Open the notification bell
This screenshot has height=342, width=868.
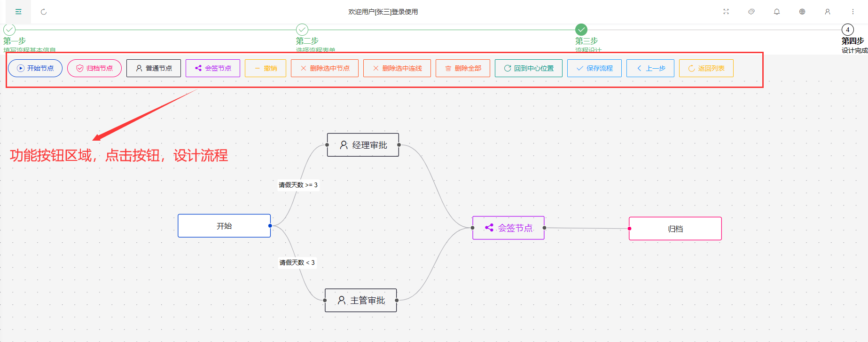point(777,12)
